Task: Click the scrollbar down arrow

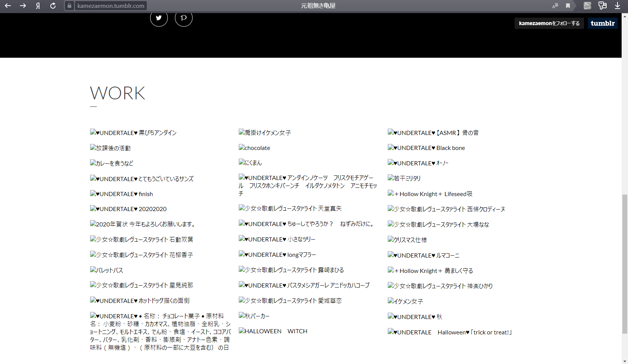Action: [625, 361]
